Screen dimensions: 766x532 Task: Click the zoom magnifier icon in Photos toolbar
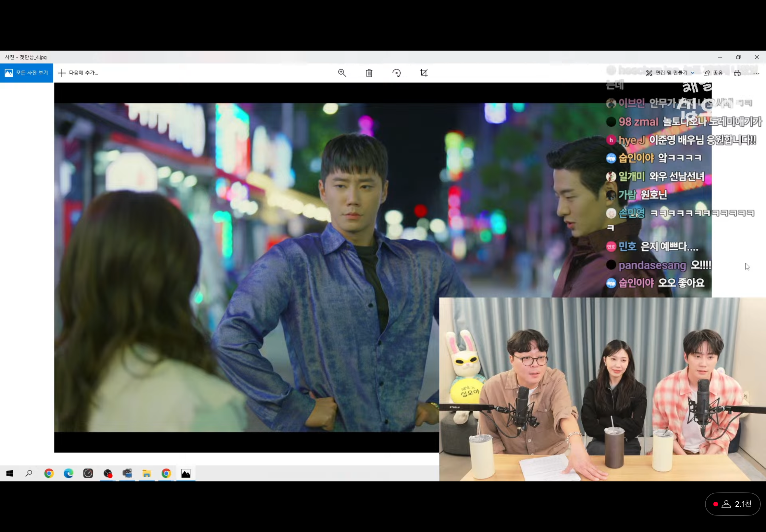tap(342, 73)
